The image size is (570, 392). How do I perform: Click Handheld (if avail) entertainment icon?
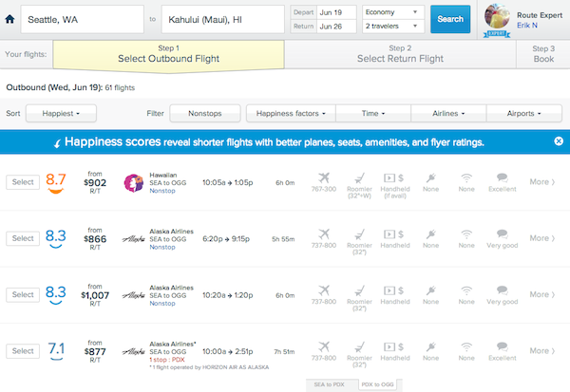coord(393,178)
